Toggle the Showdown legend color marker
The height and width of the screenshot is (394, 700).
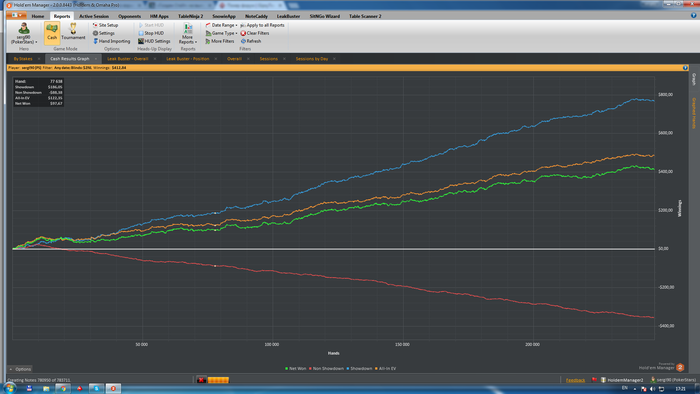pos(348,369)
